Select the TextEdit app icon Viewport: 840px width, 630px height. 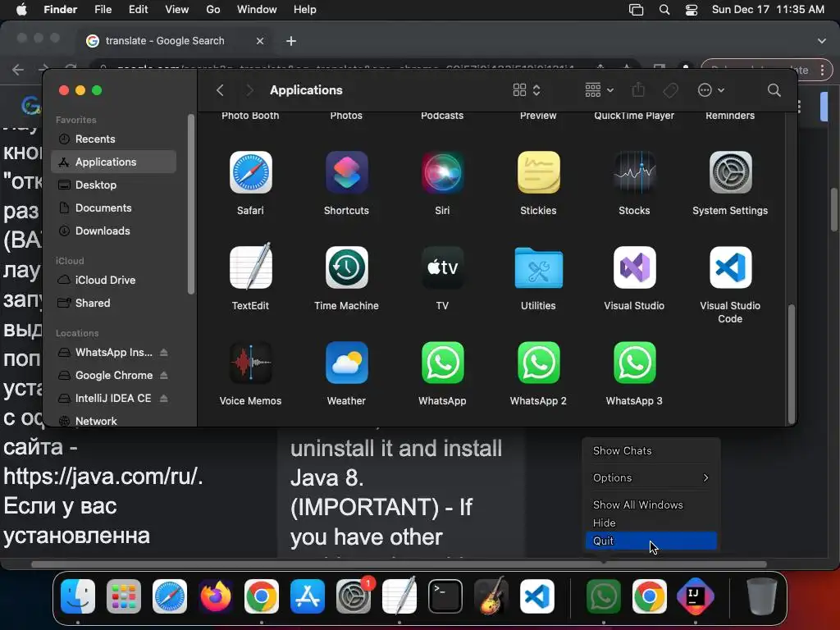click(x=250, y=267)
